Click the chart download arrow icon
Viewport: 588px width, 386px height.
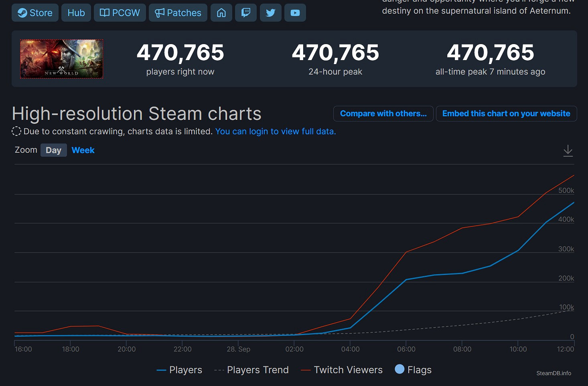pyautogui.click(x=568, y=151)
